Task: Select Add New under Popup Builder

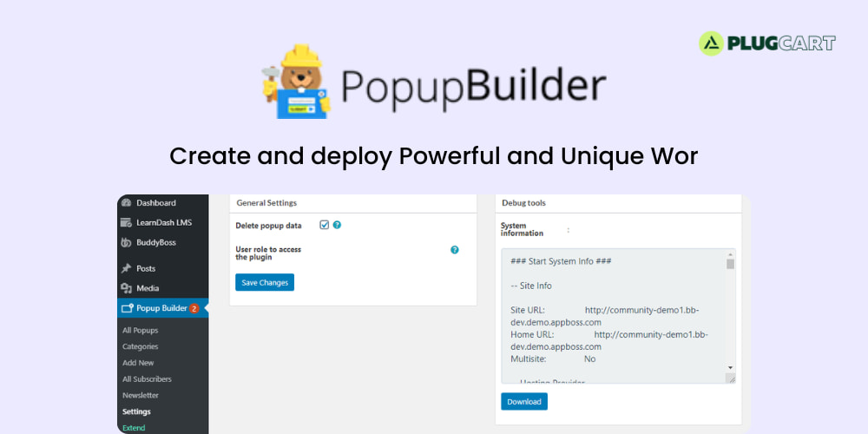Action: (x=138, y=363)
